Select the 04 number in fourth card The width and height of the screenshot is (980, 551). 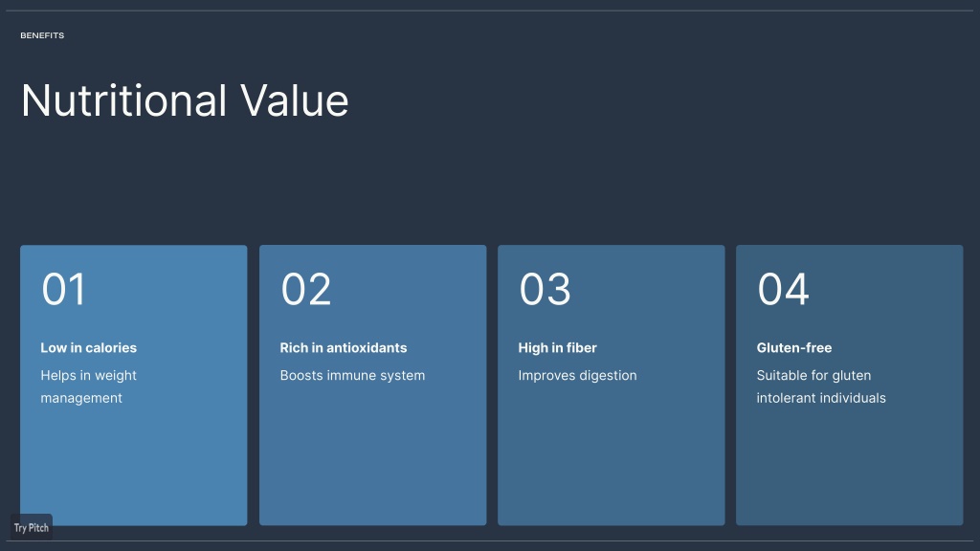(x=783, y=289)
